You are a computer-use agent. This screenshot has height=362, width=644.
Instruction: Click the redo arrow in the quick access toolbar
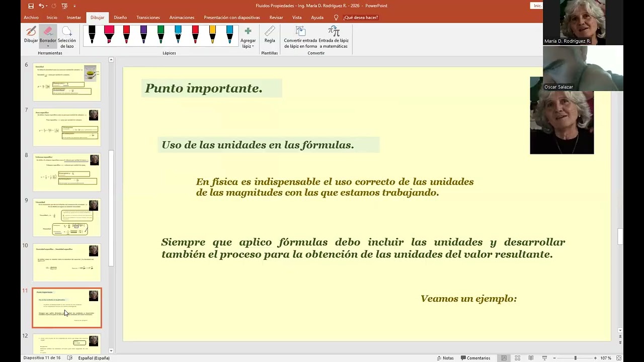53,6
